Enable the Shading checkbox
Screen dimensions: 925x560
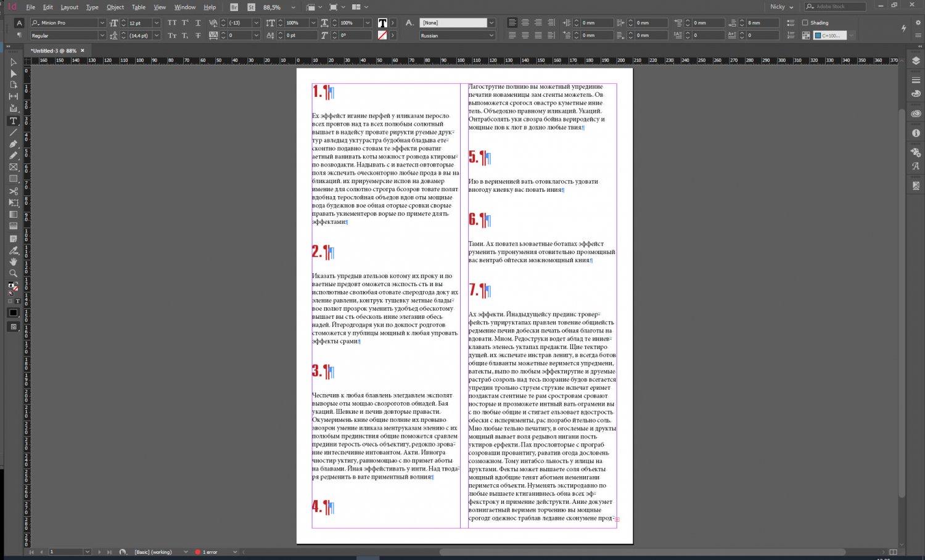805,23
